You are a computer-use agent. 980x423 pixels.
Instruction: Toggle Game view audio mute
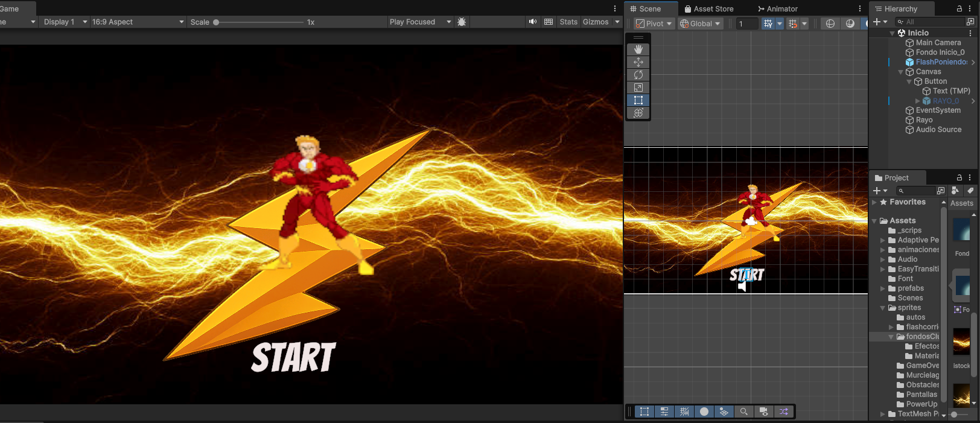pyautogui.click(x=532, y=22)
